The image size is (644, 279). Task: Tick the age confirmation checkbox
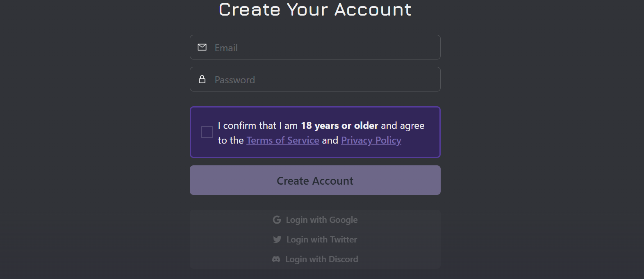(x=207, y=132)
